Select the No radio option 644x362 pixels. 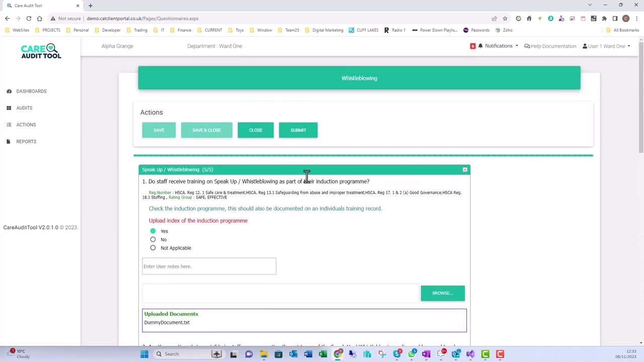point(153,239)
